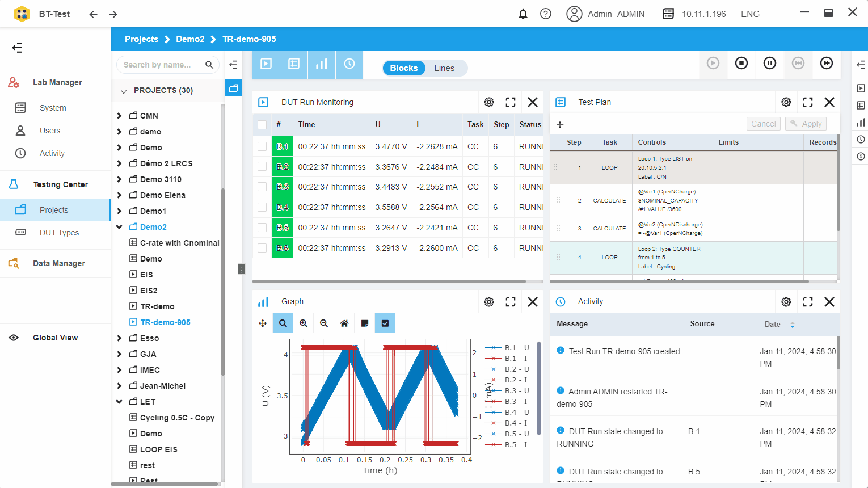Pause the running test
The width and height of the screenshot is (868, 488).
pyautogui.click(x=769, y=63)
